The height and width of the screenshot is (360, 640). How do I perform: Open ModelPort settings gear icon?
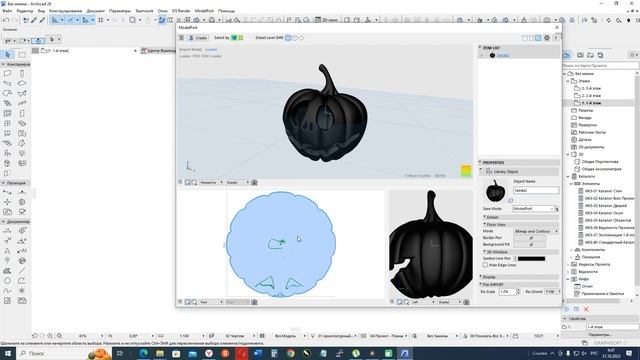(547, 38)
